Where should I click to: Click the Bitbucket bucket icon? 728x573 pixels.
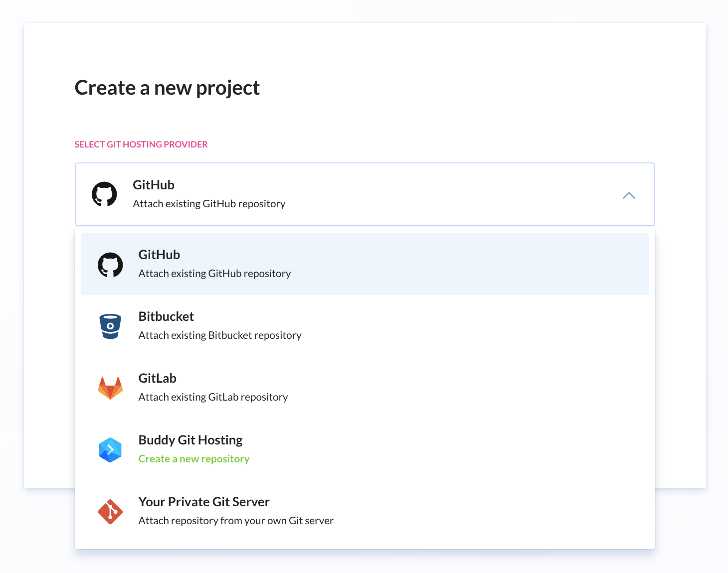[110, 326]
